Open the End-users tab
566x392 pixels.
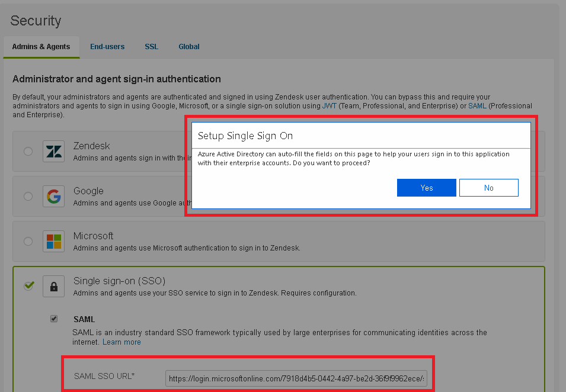tap(107, 47)
